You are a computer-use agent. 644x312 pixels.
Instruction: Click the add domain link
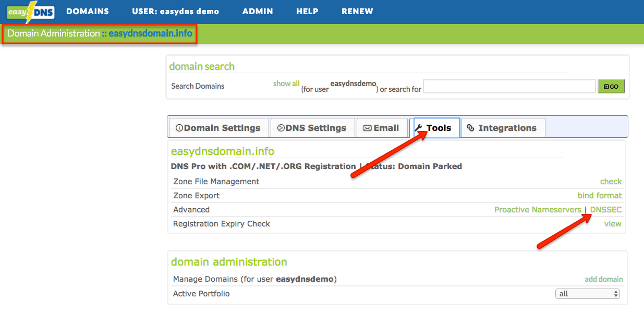click(x=604, y=279)
